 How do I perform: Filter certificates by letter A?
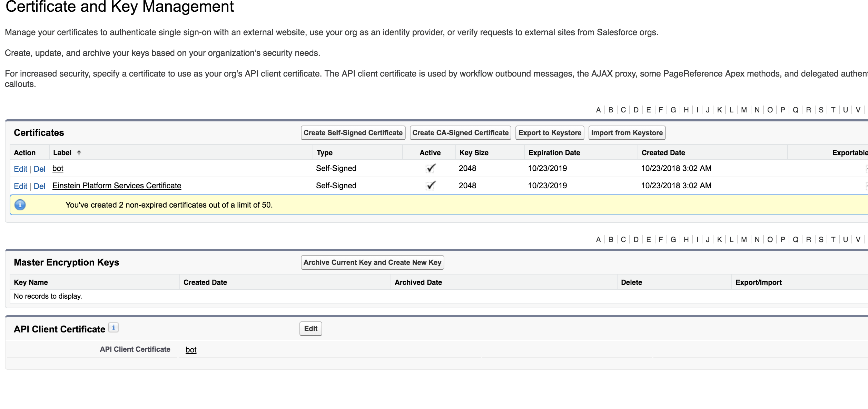pos(598,110)
